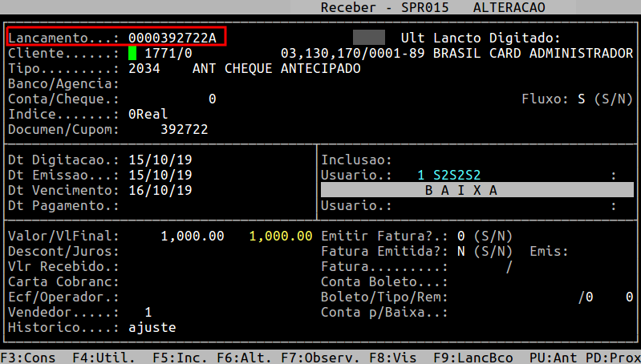The height and width of the screenshot is (364, 641).
Task: Click the Dt Vencimento date 16/10/19
Action: tap(160, 190)
